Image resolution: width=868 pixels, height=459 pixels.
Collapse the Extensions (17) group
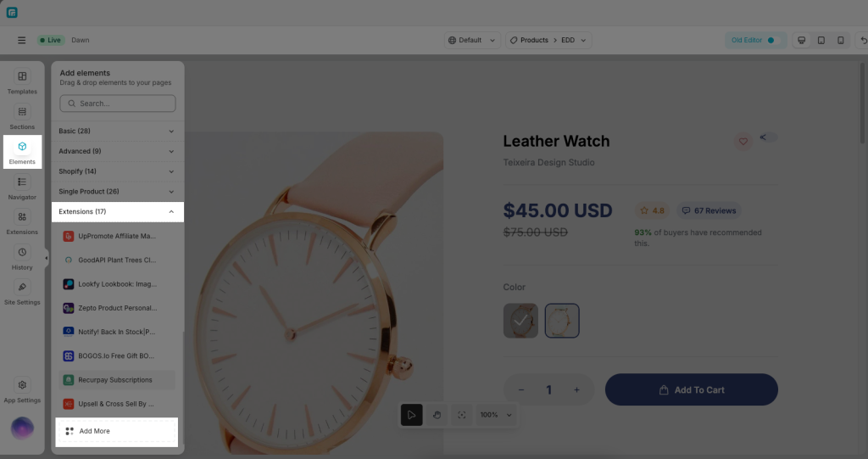(117, 212)
